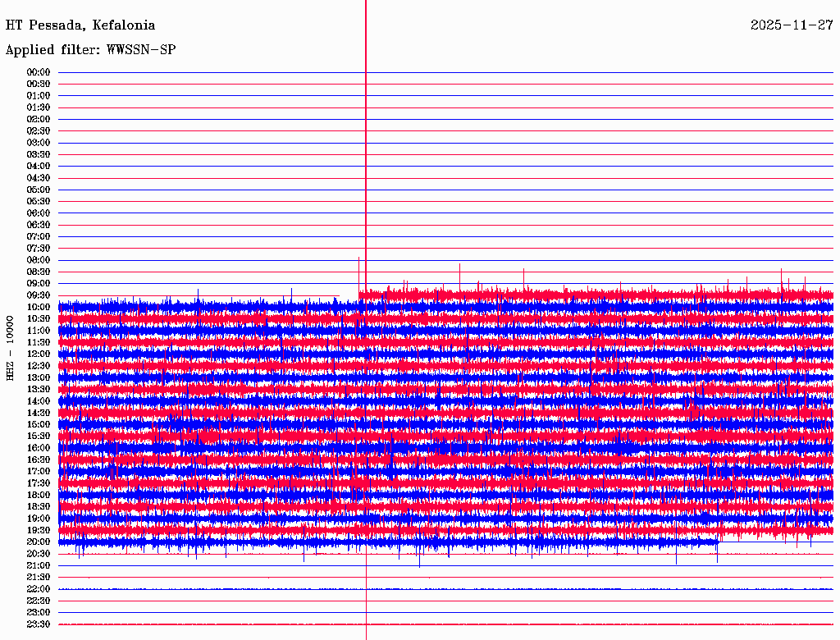Select the 14:30 time label

(x=39, y=414)
